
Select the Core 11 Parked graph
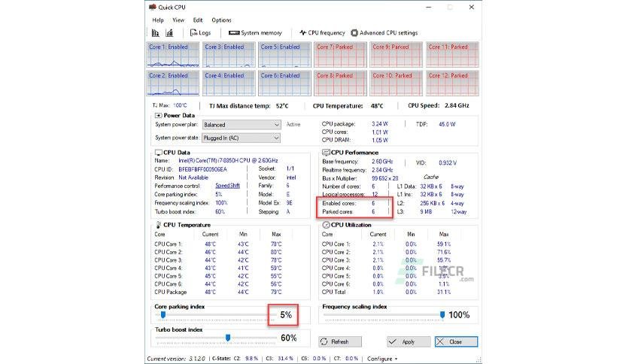tap(452, 54)
